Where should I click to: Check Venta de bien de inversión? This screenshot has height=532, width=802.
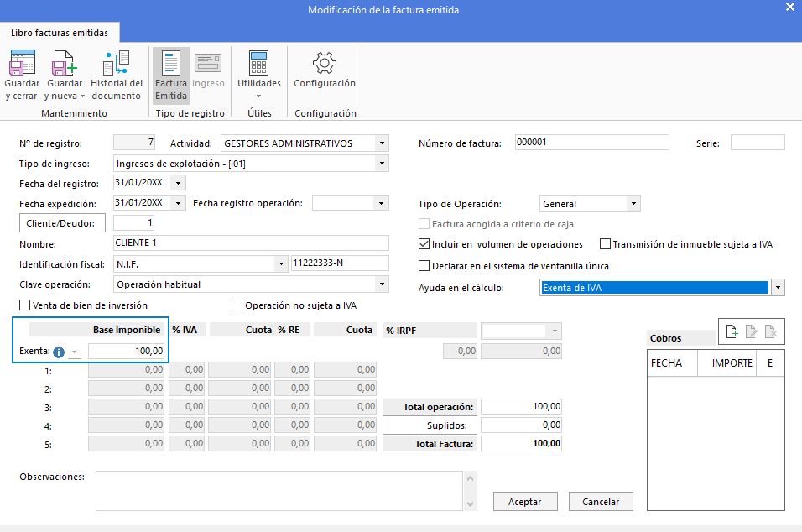click(24, 305)
